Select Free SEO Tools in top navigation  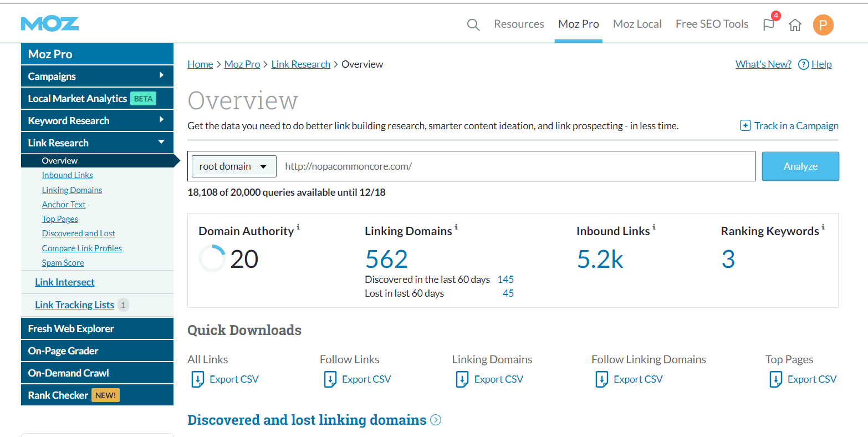point(712,24)
